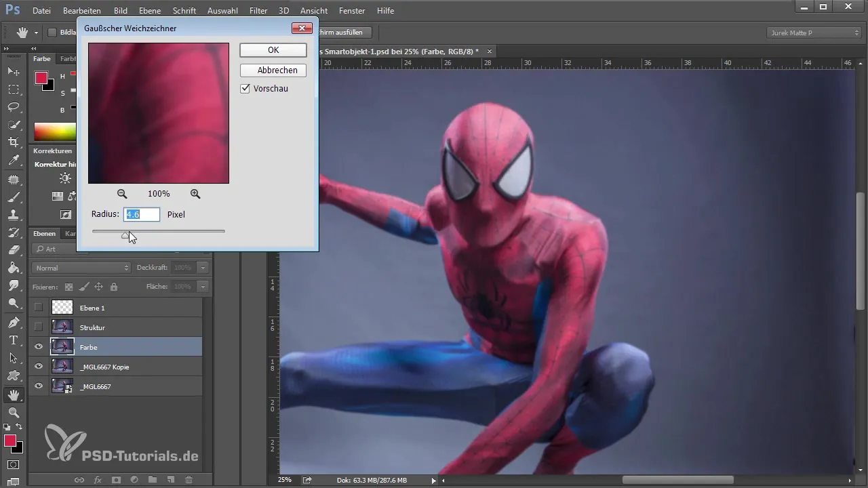Zoom in the blur dialog preview
This screenshot has height=488, width=868.
click(195, 194)
